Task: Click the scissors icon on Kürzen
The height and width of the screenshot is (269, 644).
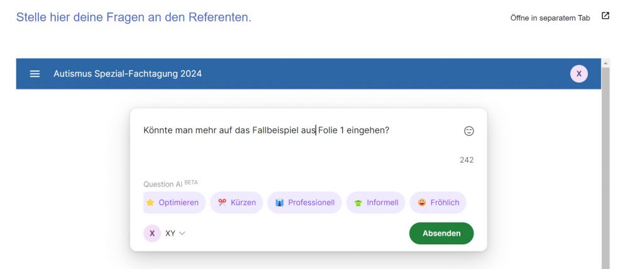Action: (x=222, y=202)
